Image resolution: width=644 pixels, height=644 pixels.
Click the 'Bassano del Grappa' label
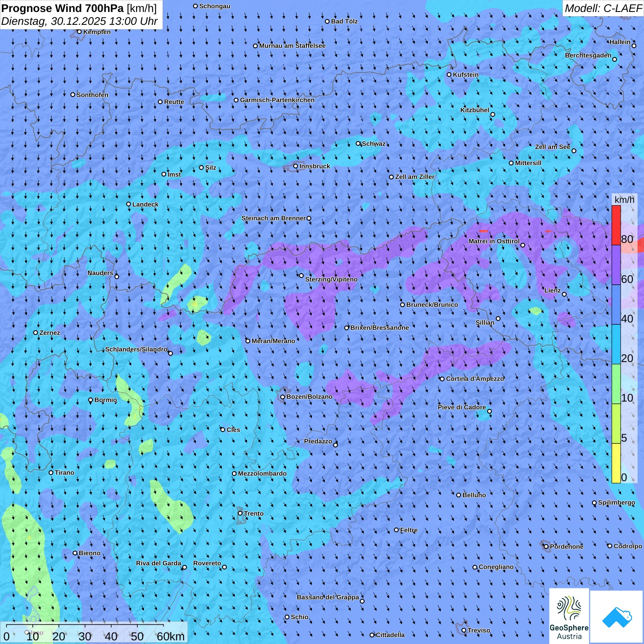point(328,598)
